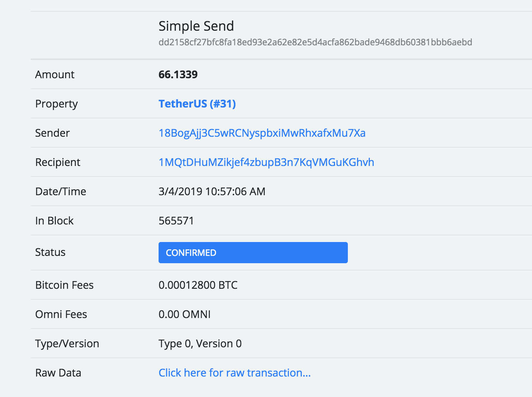Click the Bitcoin Fees value 0.00012800 BTC

pos(198,285)
